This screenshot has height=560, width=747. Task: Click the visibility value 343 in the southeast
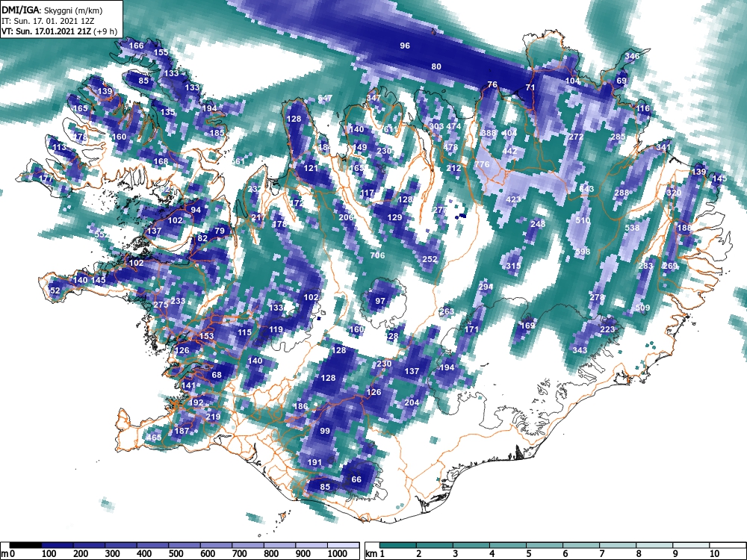coord(580,350)
